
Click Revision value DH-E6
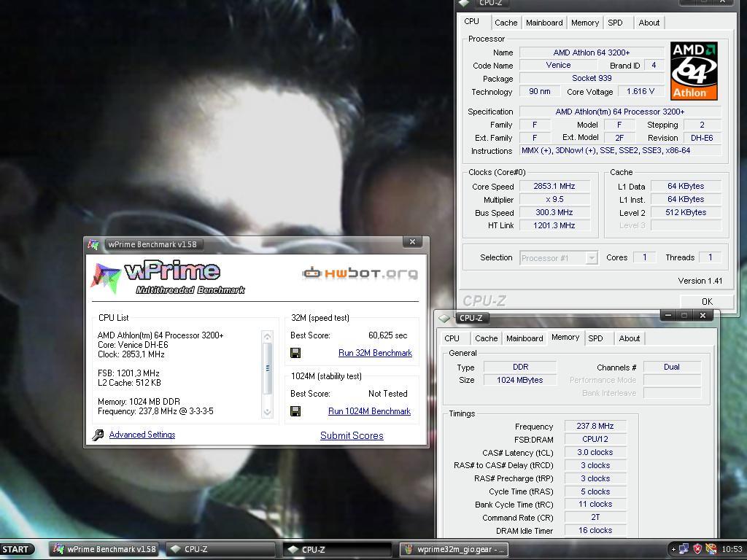(702, 138)
